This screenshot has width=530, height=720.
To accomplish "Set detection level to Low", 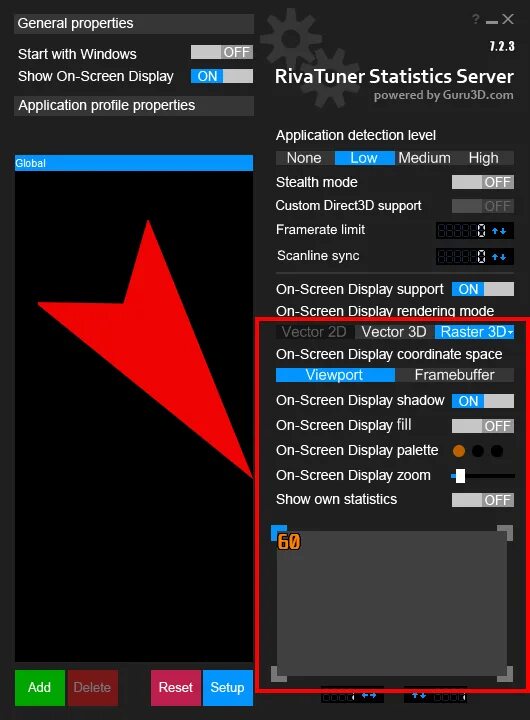I will pyautogui.click(x=364, y=158).
